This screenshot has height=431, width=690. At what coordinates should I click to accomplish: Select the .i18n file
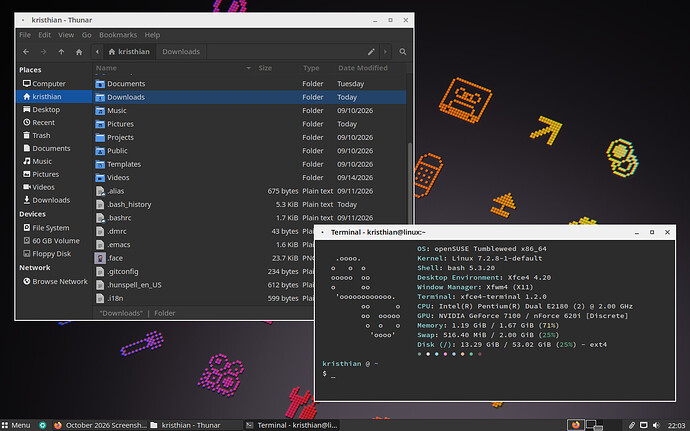pos(204,298)
